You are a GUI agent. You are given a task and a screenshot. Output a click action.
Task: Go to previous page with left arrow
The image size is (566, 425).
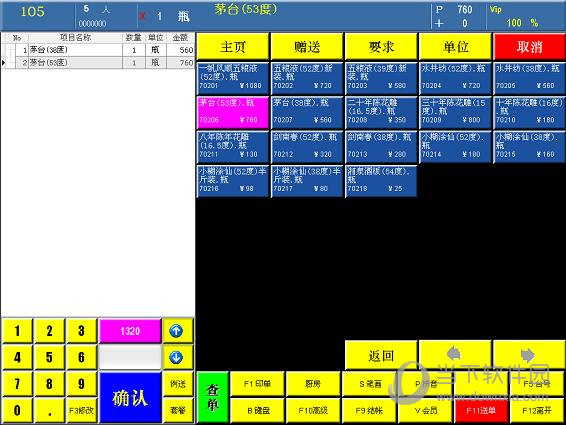(x=454, y=355)
